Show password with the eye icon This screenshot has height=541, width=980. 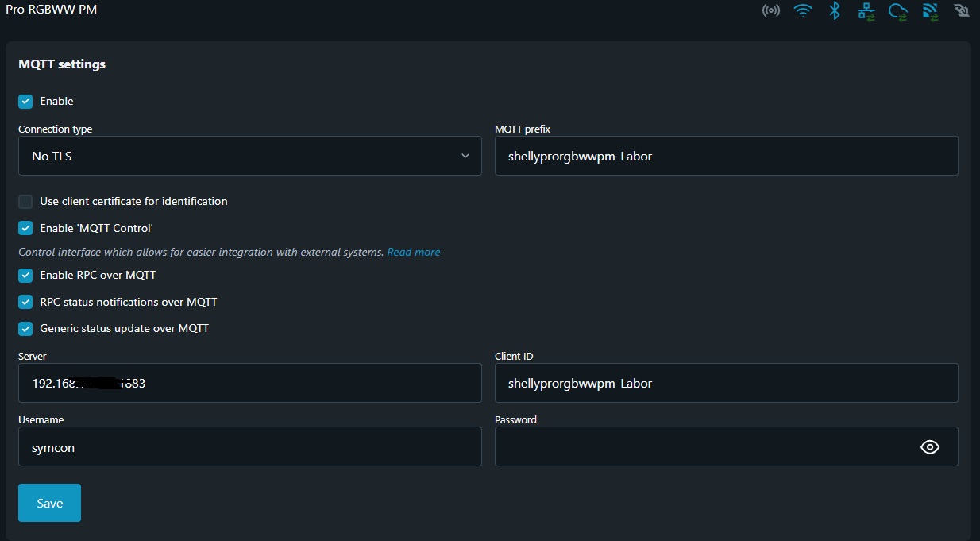[x=929, y=447]
